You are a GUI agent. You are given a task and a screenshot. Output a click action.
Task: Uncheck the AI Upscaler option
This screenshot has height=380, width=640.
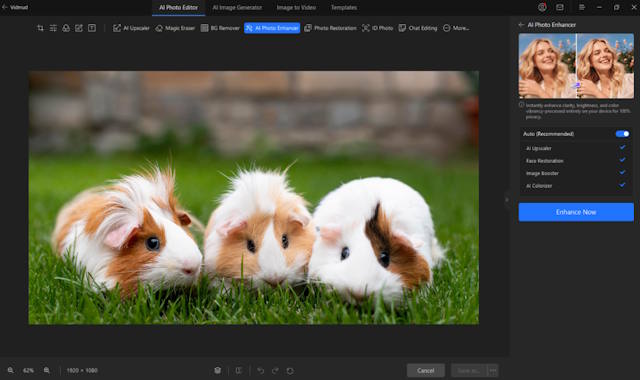click(622, 147)
